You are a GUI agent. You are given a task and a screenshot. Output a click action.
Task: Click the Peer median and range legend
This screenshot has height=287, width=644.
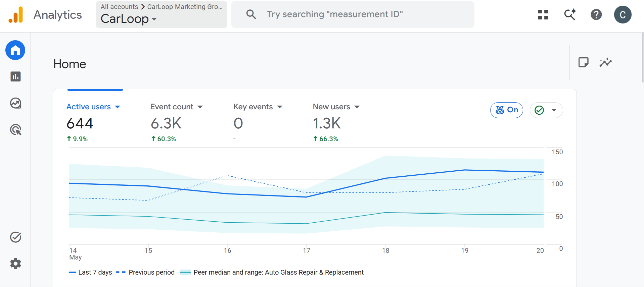click(272, 272)
